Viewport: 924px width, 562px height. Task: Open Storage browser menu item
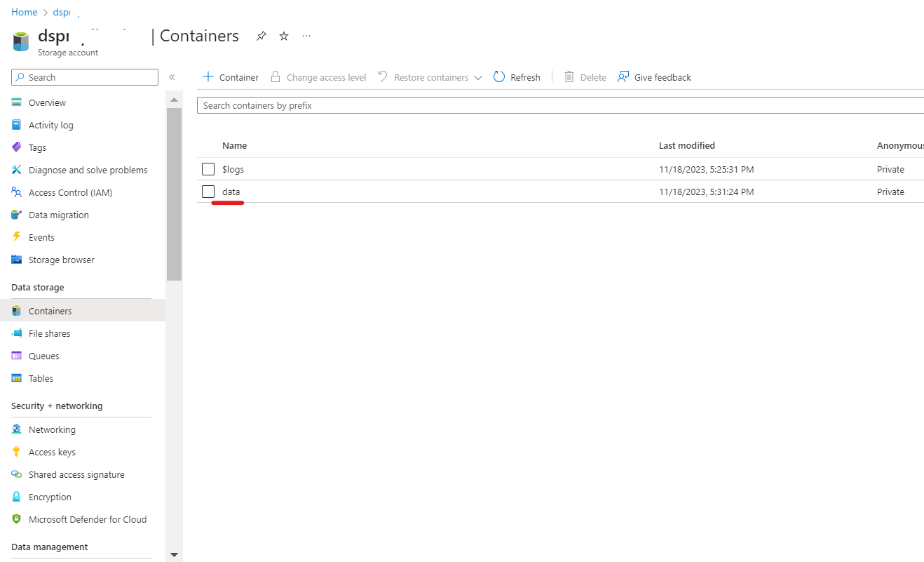62,260
